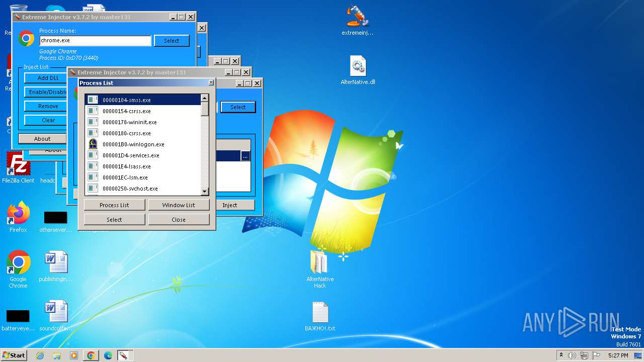Click Remove in Inject List
Screen dimensions: 644x362
pos(46,106)
